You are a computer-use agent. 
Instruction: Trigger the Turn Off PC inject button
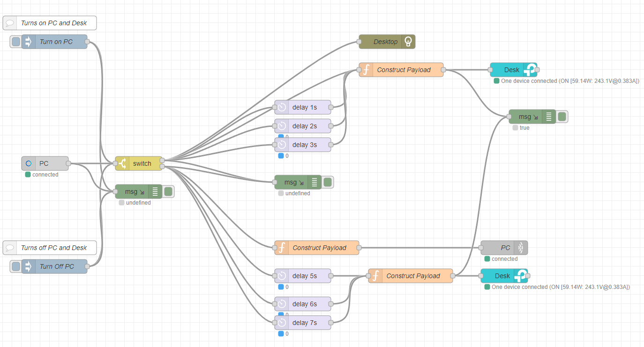16,266
